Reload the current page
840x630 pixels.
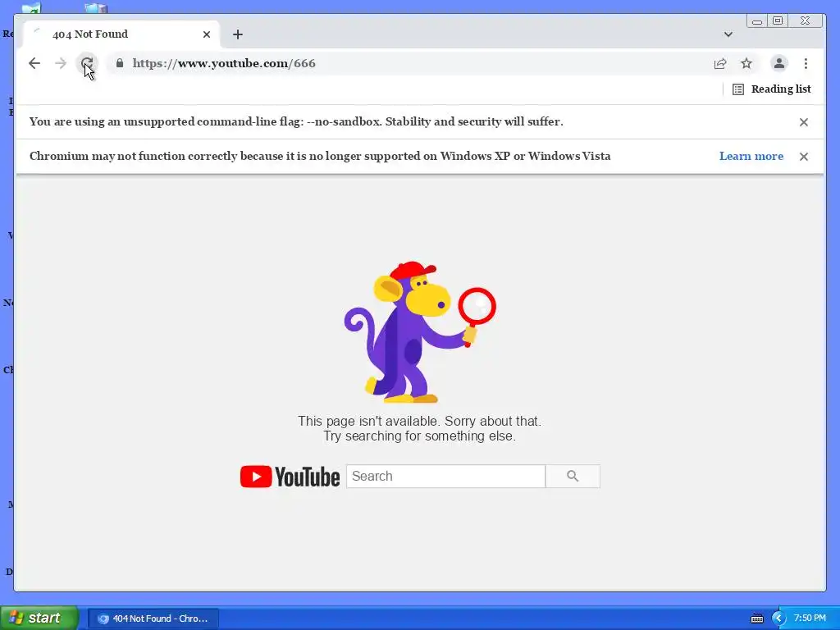[x=87, y=63]
